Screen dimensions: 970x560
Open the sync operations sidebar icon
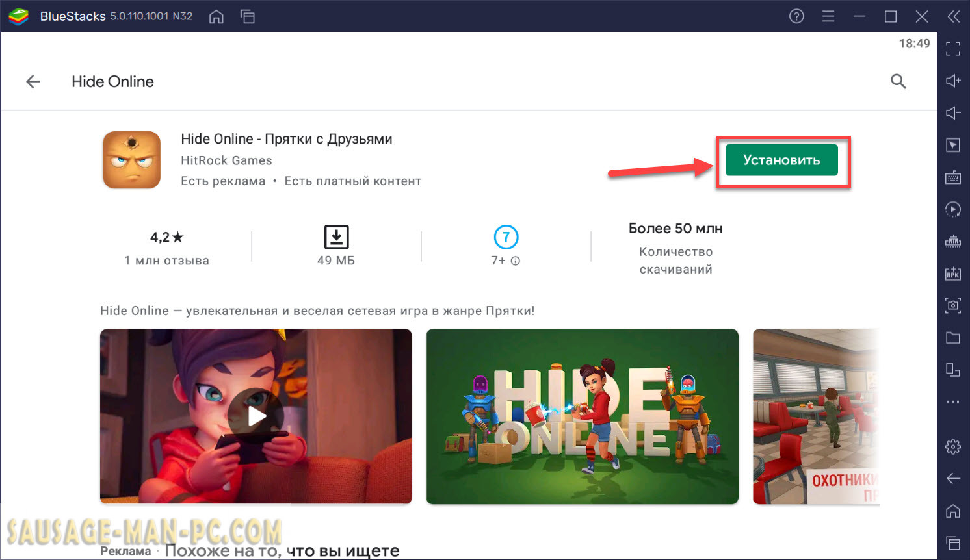tap(953, 209)
